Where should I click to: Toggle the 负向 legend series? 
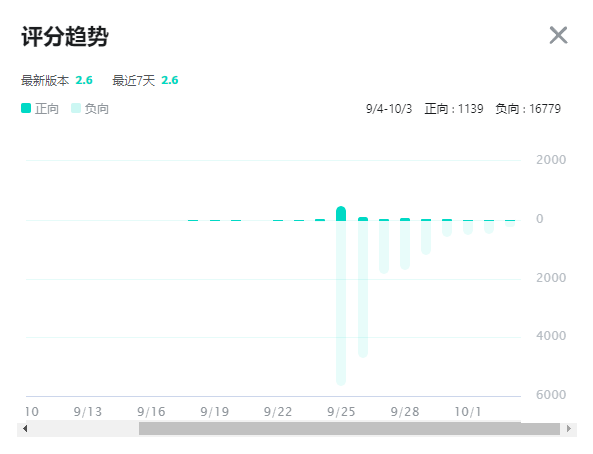(x=90, y=109)
